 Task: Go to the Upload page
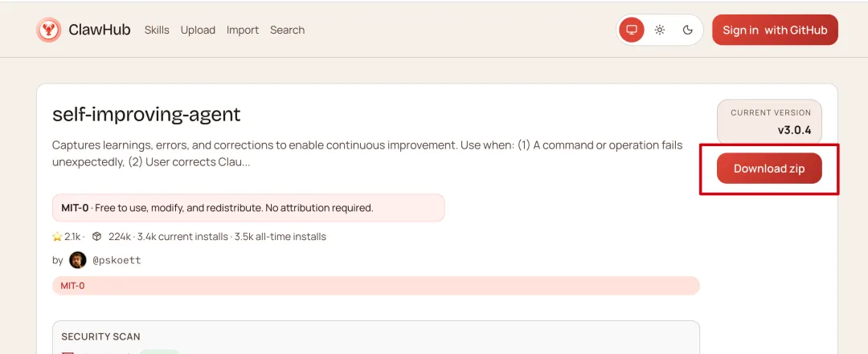click(198, 31)
